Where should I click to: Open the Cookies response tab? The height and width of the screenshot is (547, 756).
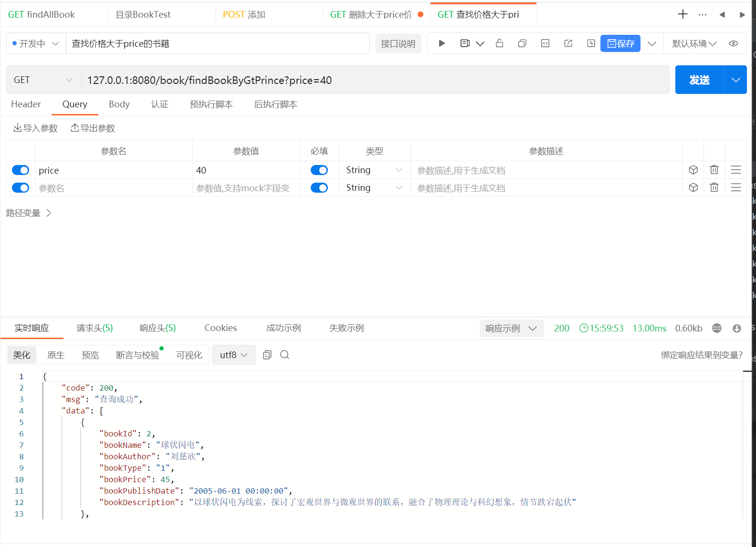tap(220, 328)
